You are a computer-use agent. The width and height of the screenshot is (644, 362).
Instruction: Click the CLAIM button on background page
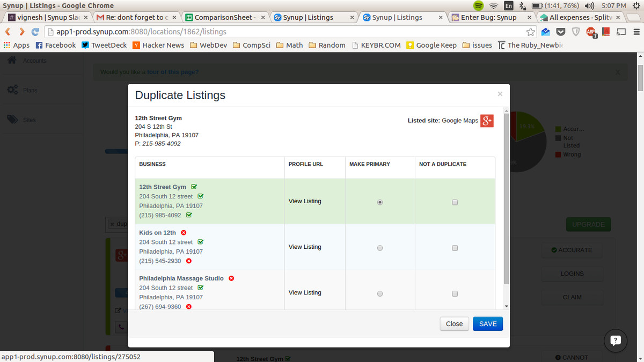tap(572, 297)
